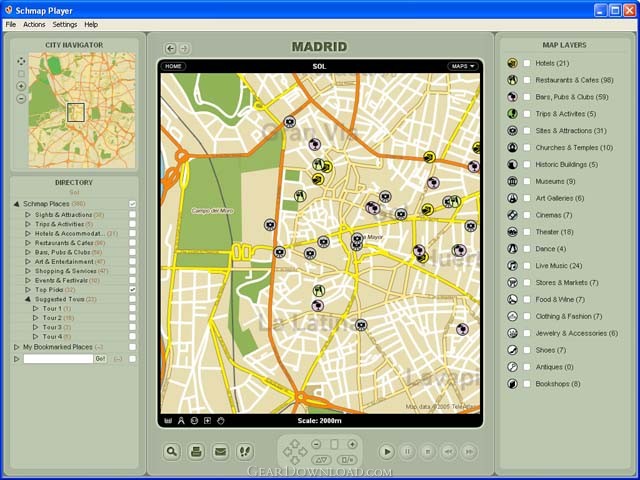Click the Art Galleries layer icon
640x480 pixels.
(x=512, y=198)
